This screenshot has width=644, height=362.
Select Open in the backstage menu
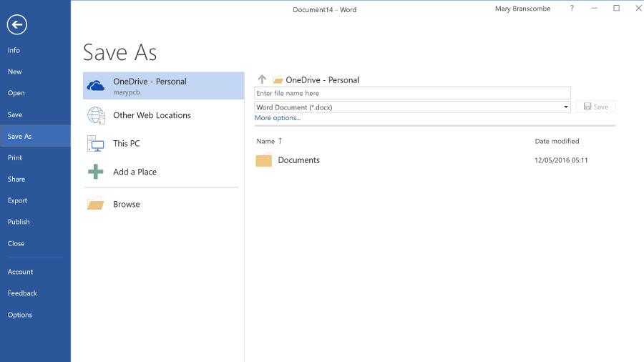(x=35, y=93)
